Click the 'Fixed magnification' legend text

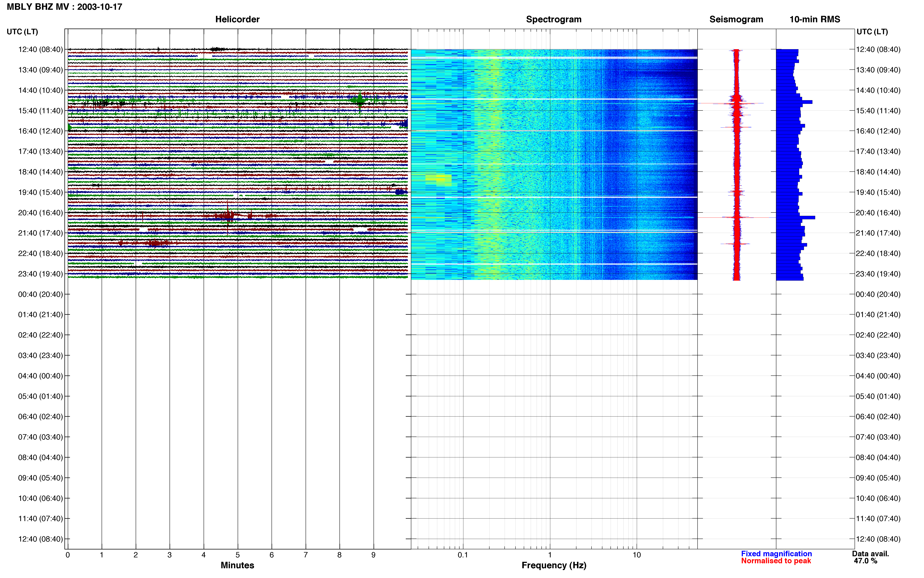[x=776, y=554]
